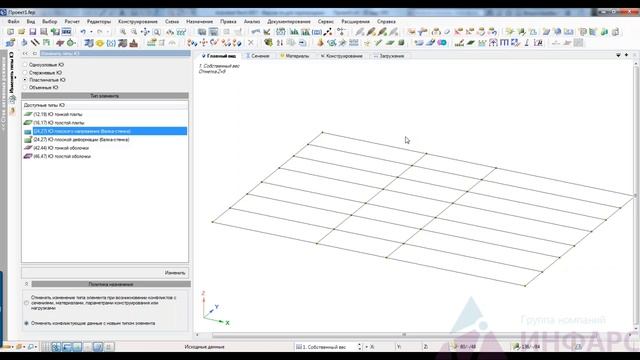Click the Open folder toolbar icon
640x360 pixels.
coord(21,31)
